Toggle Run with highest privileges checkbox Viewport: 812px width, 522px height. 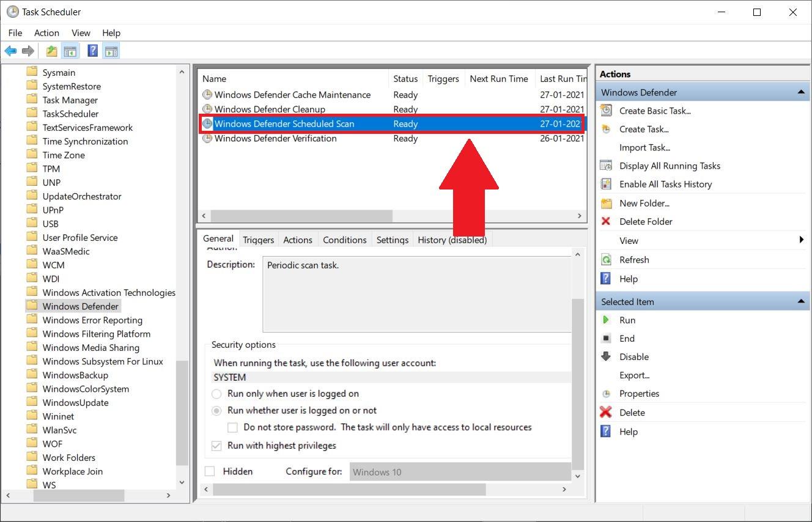click(x=216, y=446)
